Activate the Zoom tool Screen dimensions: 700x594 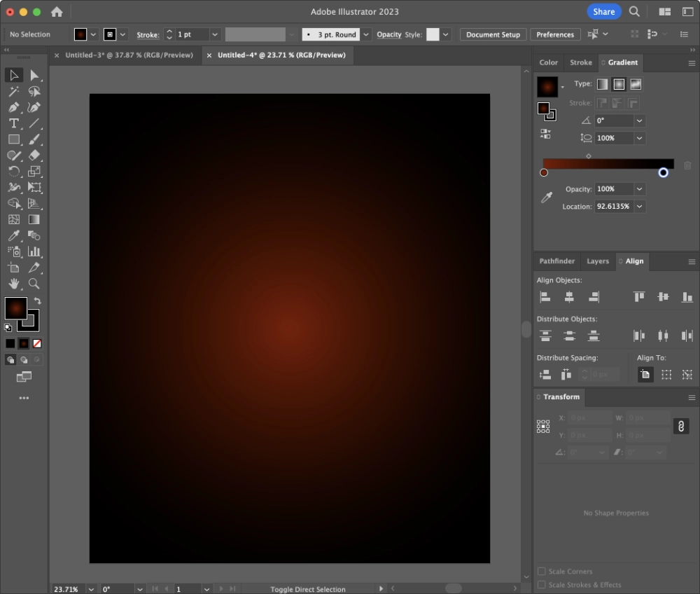pyautogui.click(x=34, y=284)
